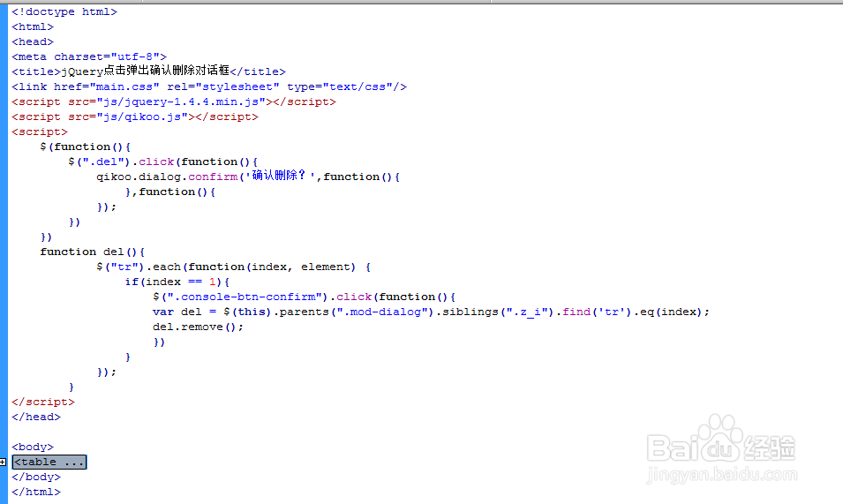This screenshot has height=504, width=843.
Task: Click the '<head>' opening tag line
Action: click(x=33, y=41)
